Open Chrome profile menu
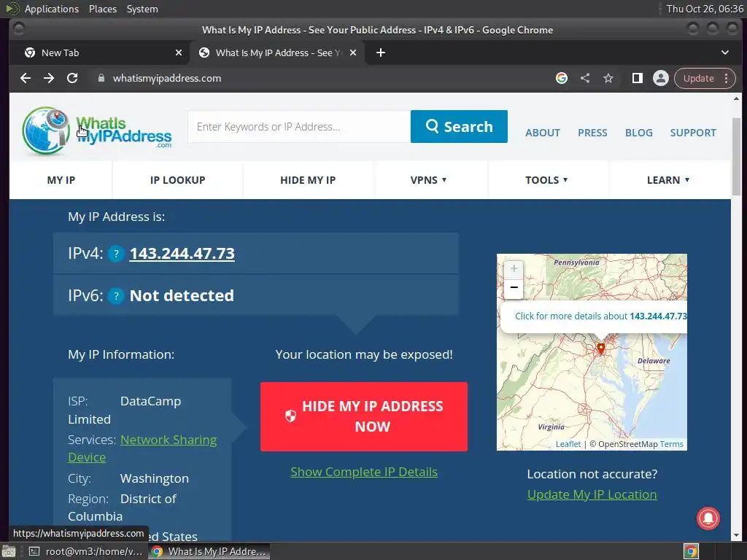Viewport: 747px width, 560px height. (x=660, y=78)
